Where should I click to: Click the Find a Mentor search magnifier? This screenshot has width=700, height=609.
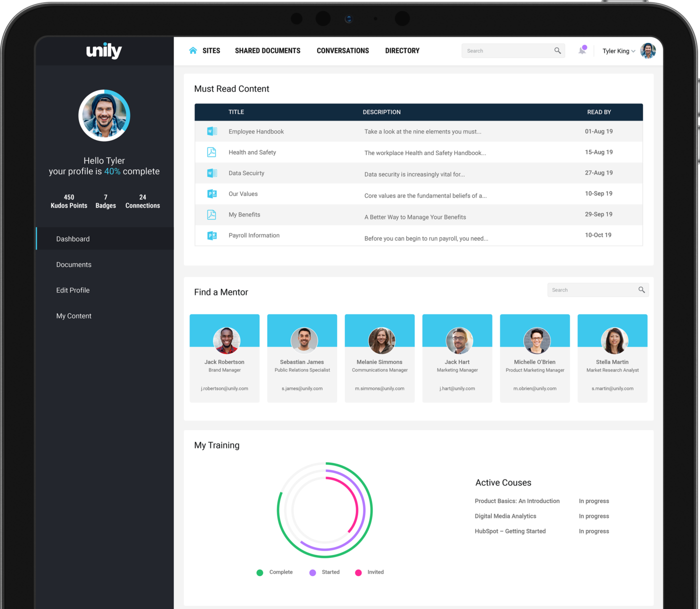641,290
